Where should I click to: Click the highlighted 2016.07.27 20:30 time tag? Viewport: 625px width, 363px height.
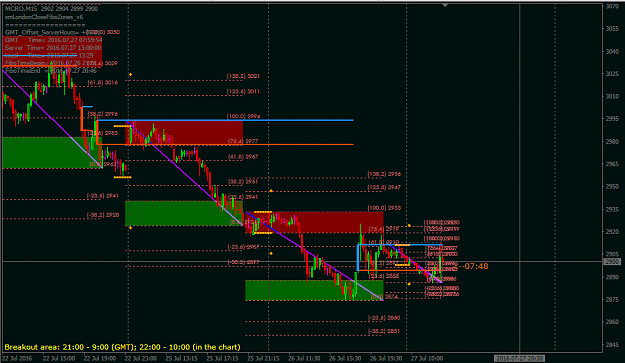tap(519, 358)
